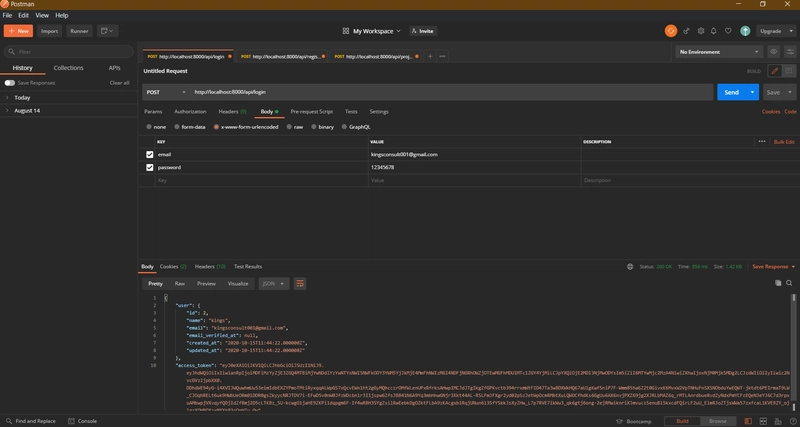Click the Import button
The width and height of the screenshot is (800, 427).
49,31
